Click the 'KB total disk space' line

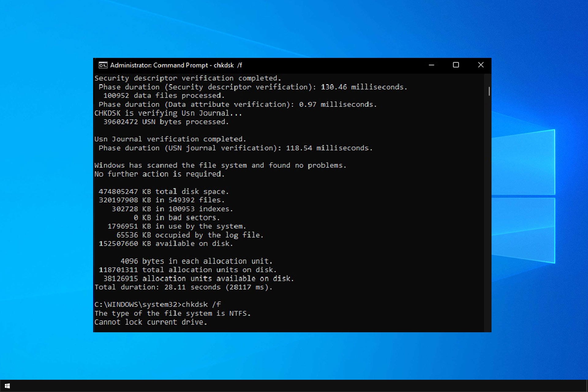[164, 191]
